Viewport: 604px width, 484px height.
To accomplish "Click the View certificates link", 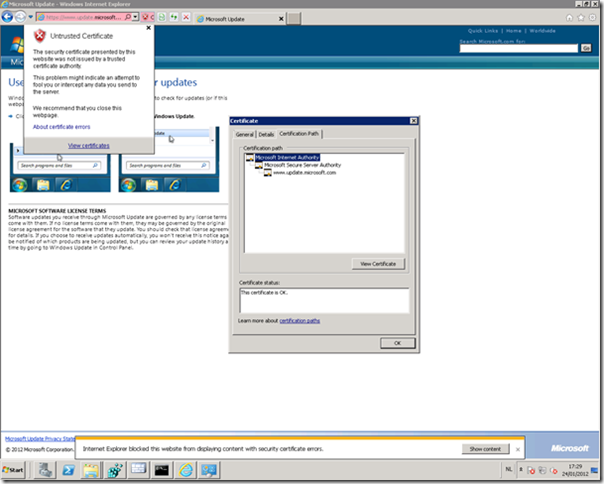I will point(89,146).
